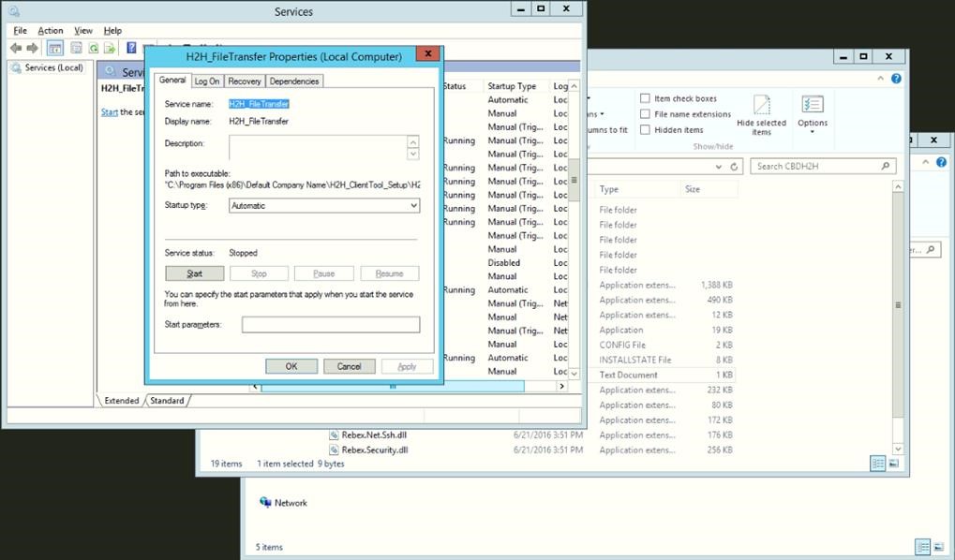The width and height of the screenshot is (955, 560).
Task: Open address bar history dropdown chevron
Action: 719,166
